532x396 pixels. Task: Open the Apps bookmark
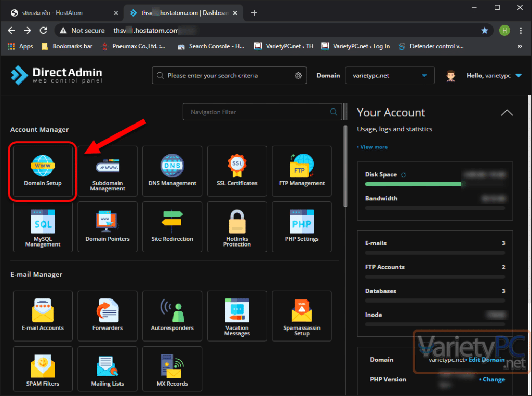[x=20, y=46]
